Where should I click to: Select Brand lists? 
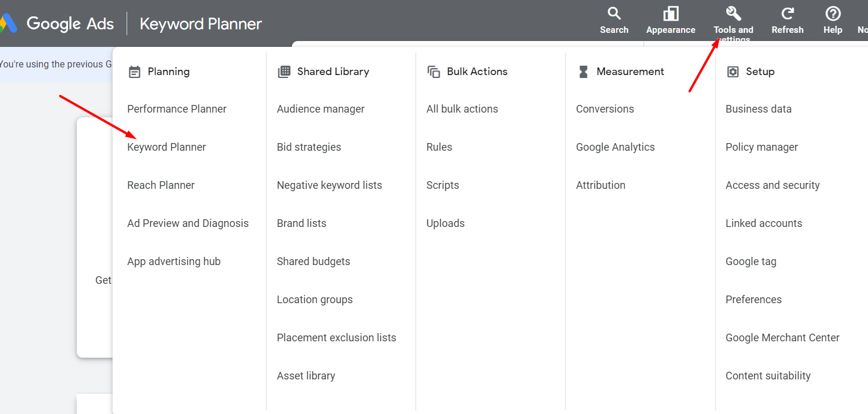(301, 223)
